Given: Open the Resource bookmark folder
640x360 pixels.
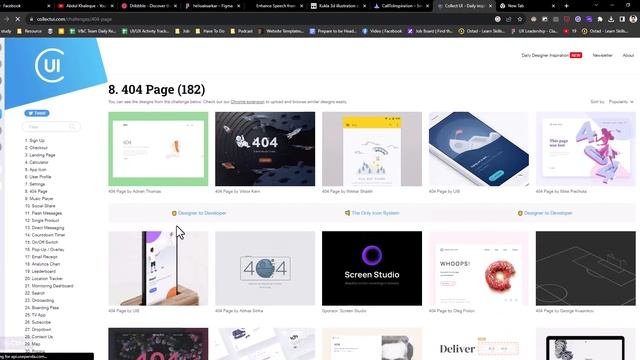Looking at the screenshot, I should tap(29, 31).
